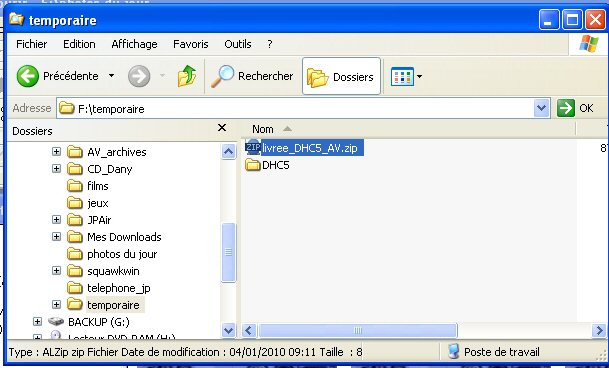Open the view mode dropdown arrow
Image resolution: width=609 pixels, height=368 pixels.
click(x=419, y=77)
